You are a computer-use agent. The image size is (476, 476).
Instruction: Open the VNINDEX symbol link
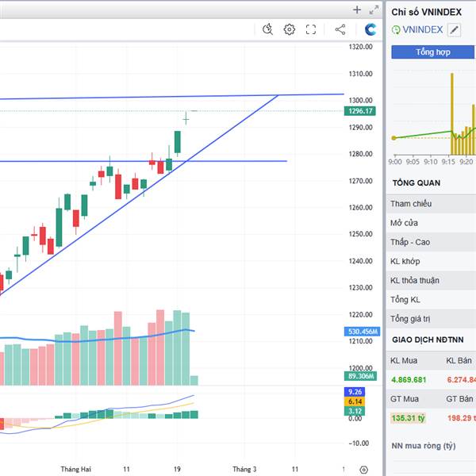pos(423,30)
